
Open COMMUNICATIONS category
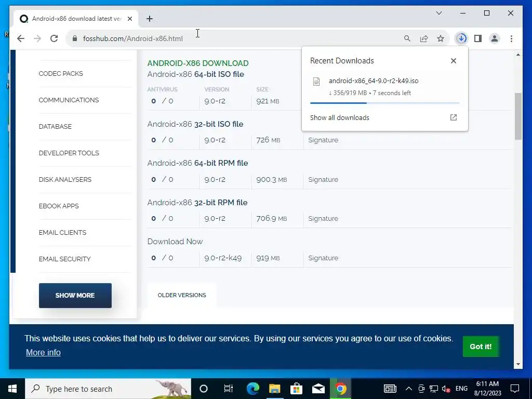click(x=69, y=100)
